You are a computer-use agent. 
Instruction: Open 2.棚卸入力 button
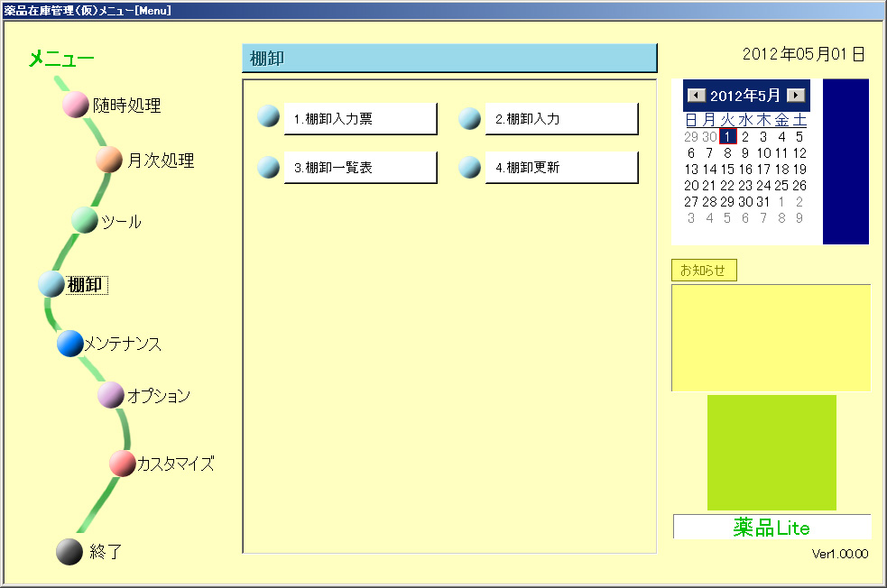tap(562, 119)
